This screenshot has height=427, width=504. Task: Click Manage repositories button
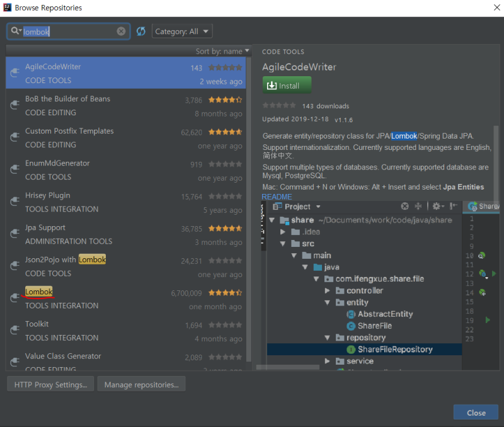[x=141, y=384]
